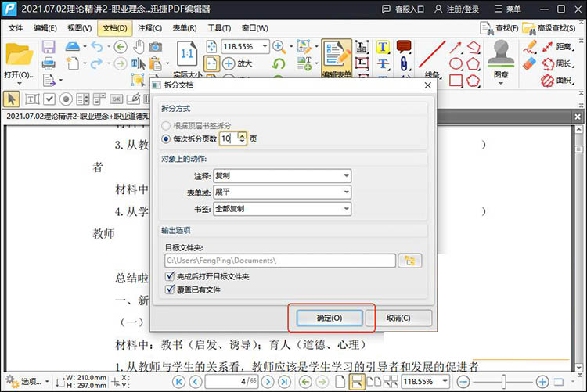Select the Pentagon polygon tool
The height and width of the screenshot is (392, 587).
pos(474,63)
